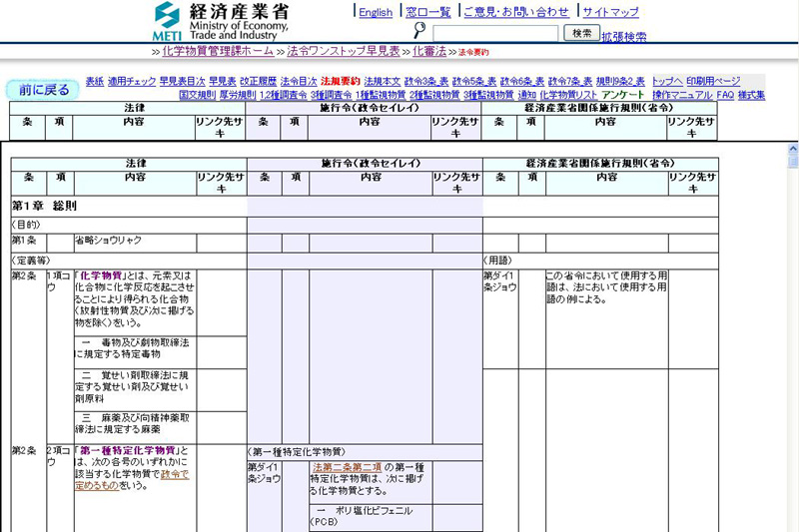Switch to the 適用チェック tab
The height and width of the screenshot is (532, 799).
(132, 81)
